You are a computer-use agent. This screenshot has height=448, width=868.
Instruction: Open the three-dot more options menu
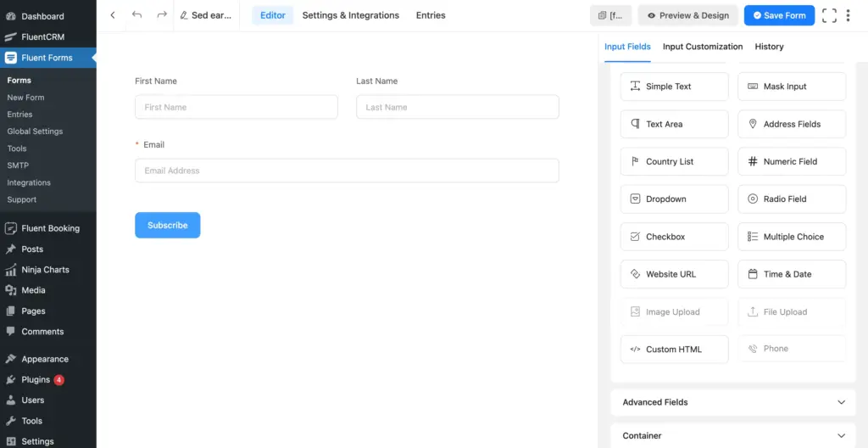(849, 15)
